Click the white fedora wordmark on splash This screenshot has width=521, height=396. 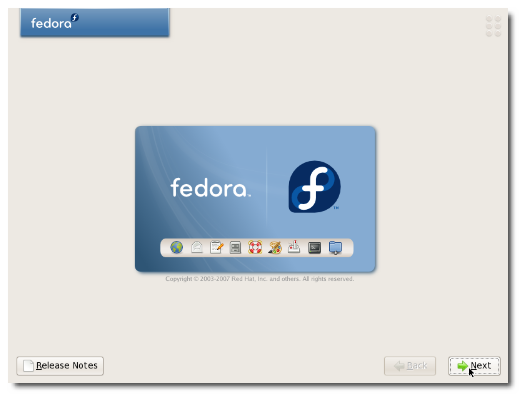point(210,188)
